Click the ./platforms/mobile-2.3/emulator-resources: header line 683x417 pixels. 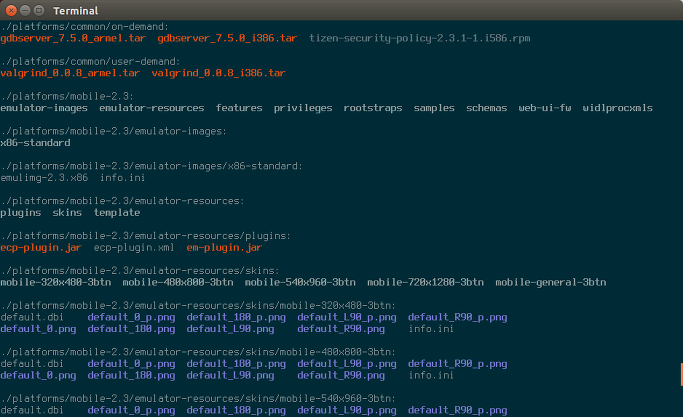[122, 201]
